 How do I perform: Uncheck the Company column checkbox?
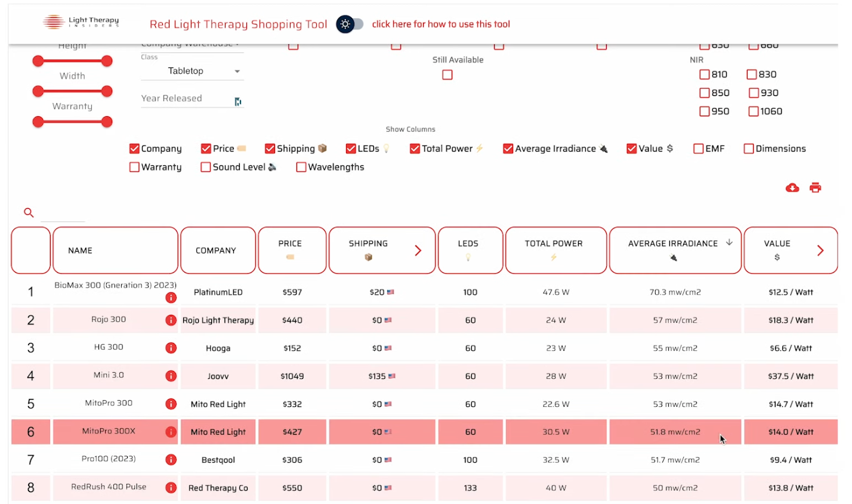pos(134,149)
